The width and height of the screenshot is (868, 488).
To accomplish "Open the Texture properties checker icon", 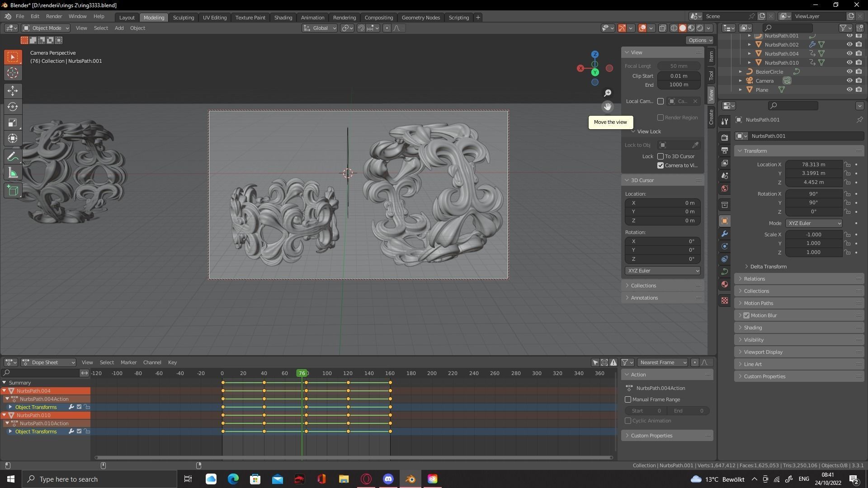I will tap(725, 300).
